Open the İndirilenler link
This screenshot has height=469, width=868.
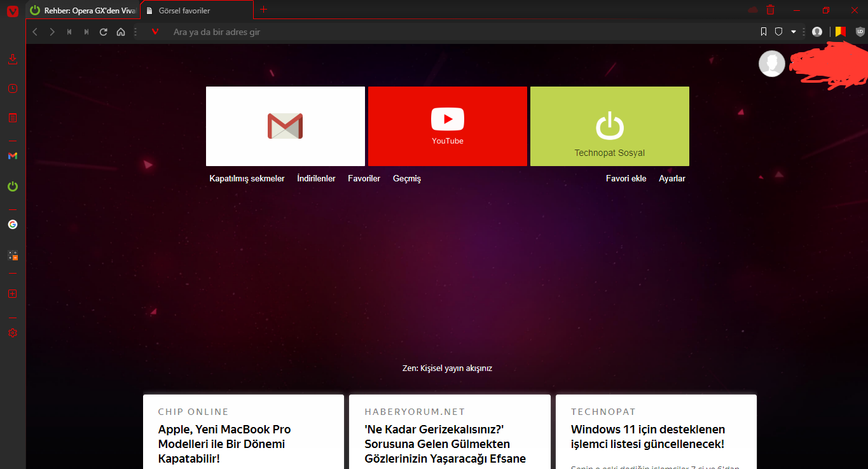(316, 179)
